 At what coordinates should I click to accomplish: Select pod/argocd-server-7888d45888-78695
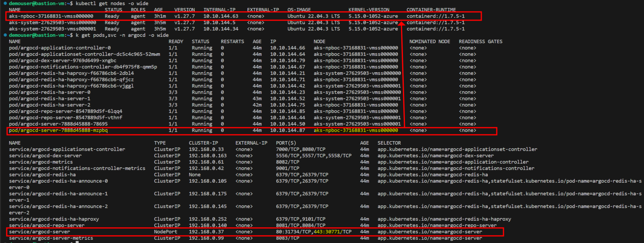tap(58, 124)
